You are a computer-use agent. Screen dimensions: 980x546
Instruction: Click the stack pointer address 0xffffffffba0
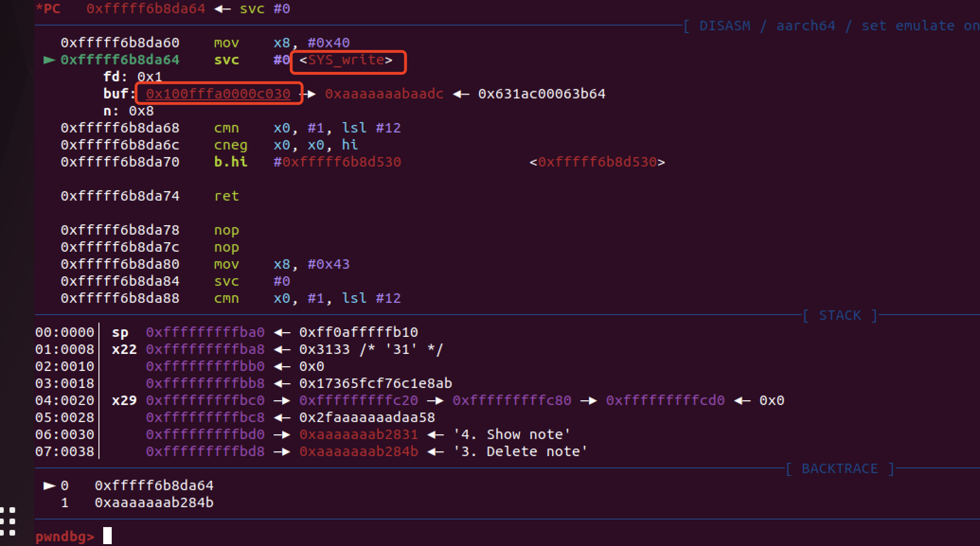tap(205, 332)
